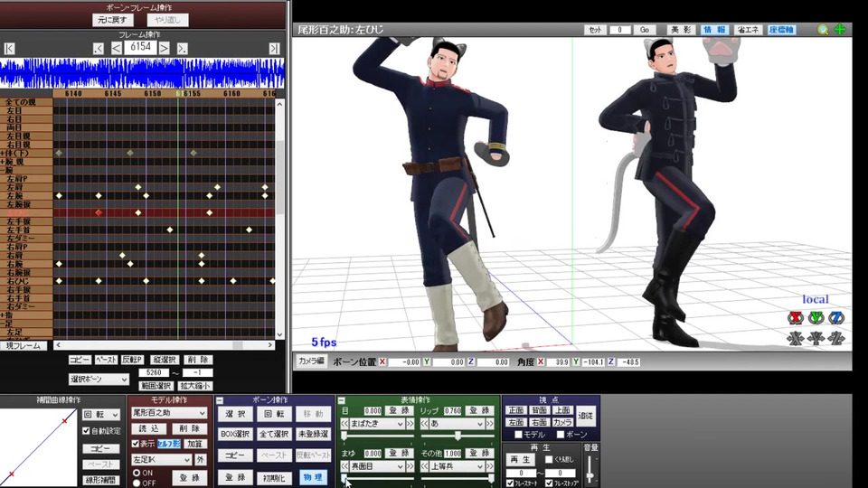Click the 音量 volume slider handle

590,476
